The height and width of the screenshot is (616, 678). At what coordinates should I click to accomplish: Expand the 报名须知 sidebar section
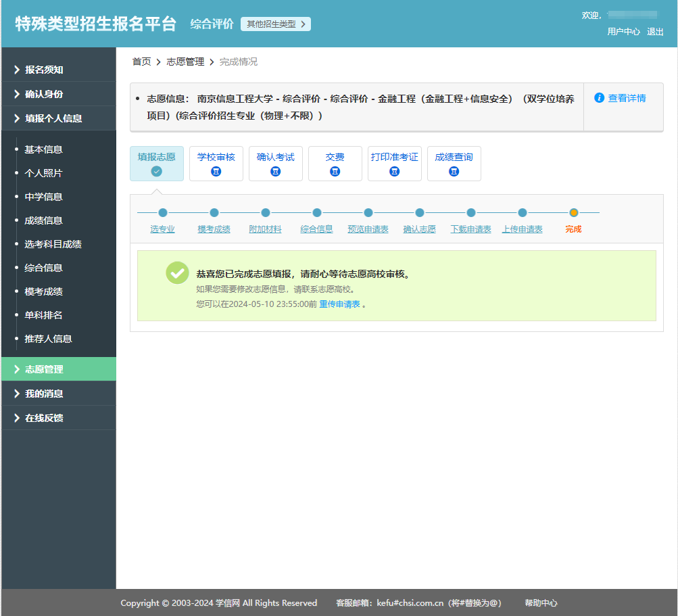click(59, 70)
